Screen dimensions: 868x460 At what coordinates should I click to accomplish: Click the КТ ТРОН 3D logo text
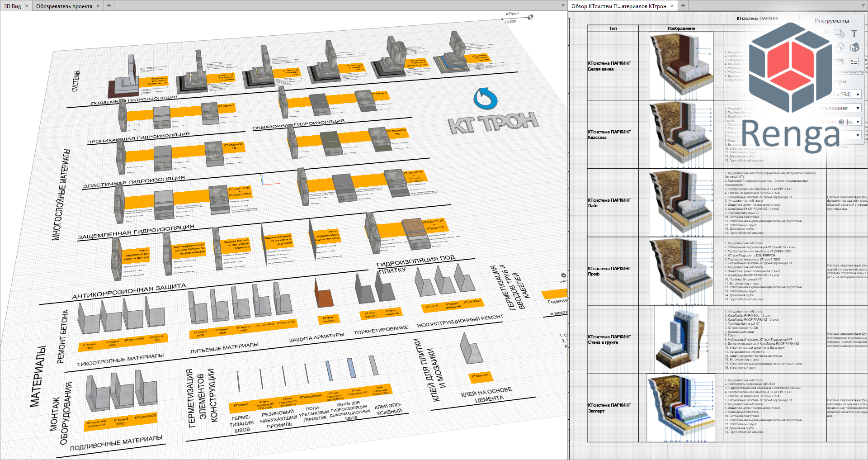[x=493, y=123]
